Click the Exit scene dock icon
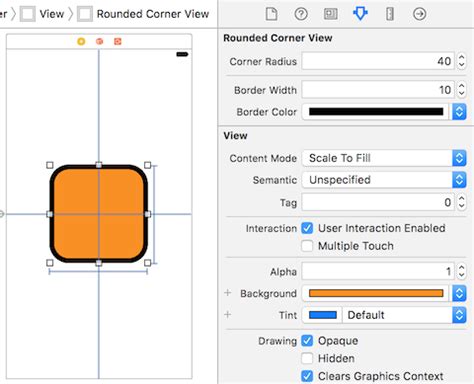This screenshot has width=474, height=384. coord(118,41)
